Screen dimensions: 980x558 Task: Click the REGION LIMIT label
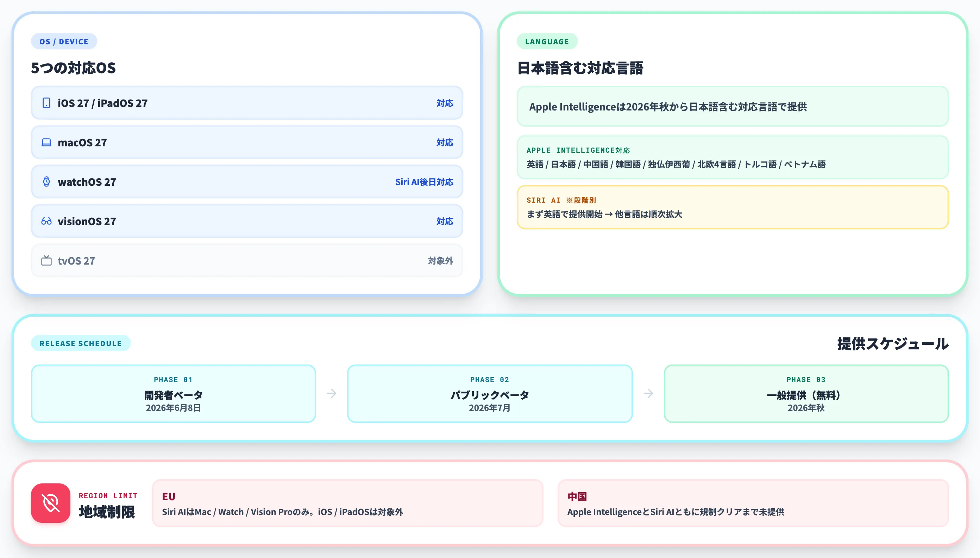(x=108, y=495)
